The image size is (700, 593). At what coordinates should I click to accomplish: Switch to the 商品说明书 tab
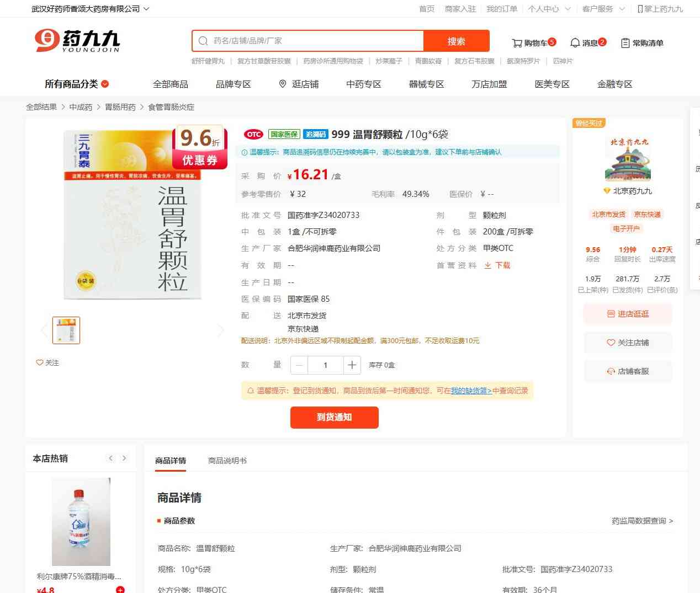[x=227, y=461]
